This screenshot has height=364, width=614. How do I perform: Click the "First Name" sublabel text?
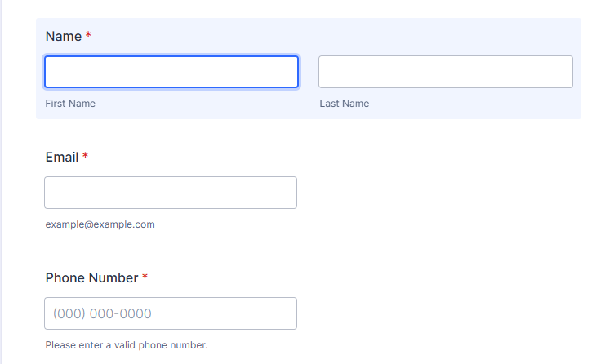70,104
